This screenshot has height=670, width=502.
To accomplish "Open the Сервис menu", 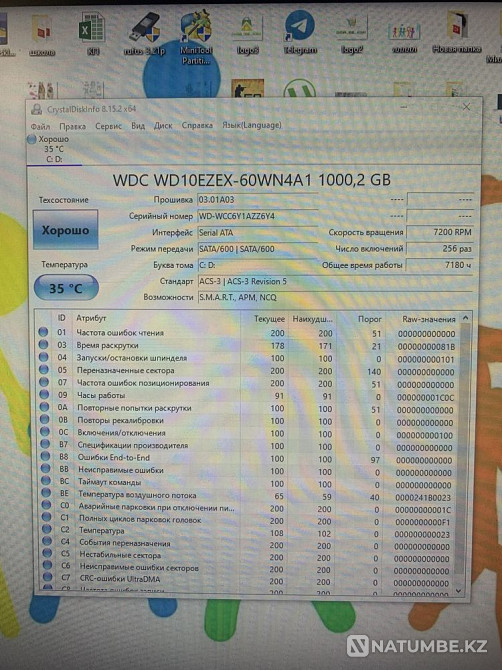I will (108, 126).
